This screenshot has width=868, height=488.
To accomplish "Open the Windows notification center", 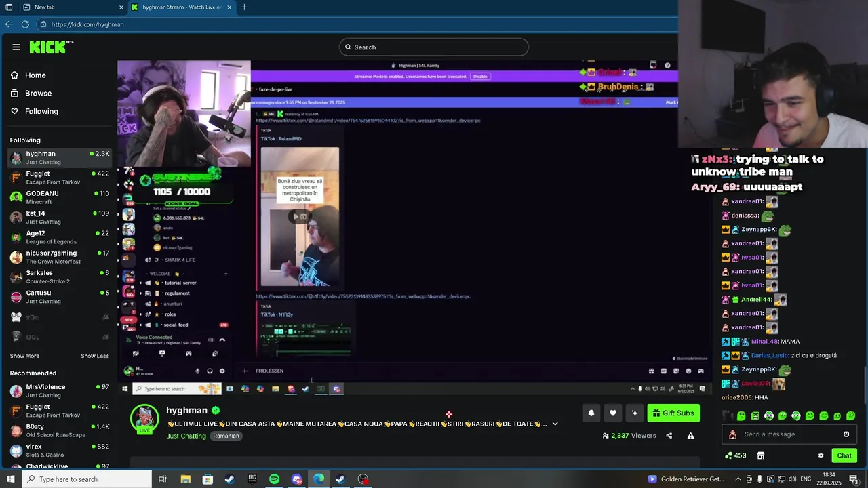I will point(854,479).
